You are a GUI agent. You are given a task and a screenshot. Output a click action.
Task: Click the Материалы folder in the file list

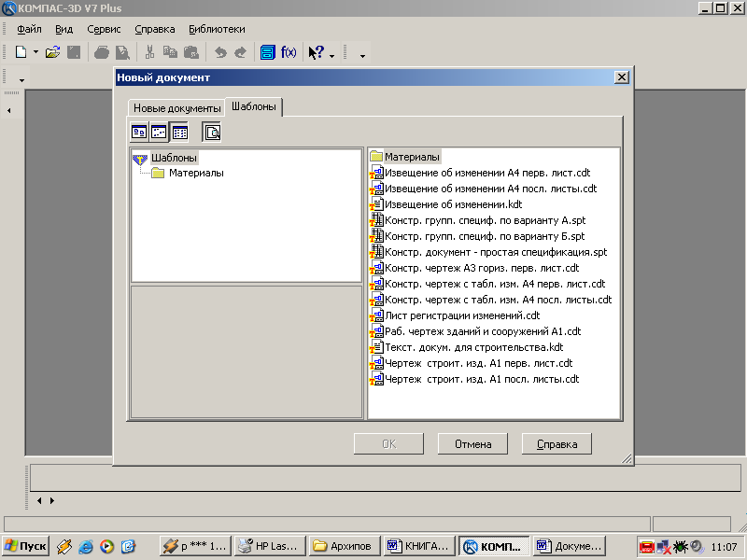412,157
